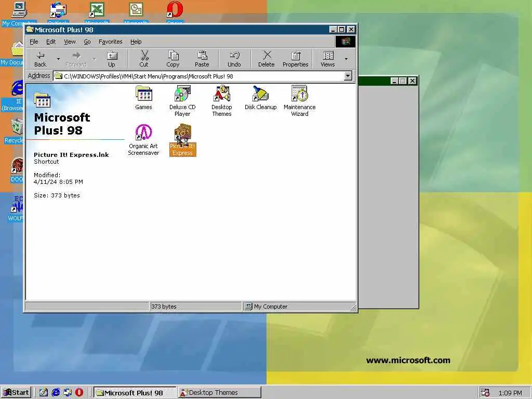Maximize the background Desktop Themes window
Screen dimensions: 532x399
pyautogui.click(x=403, y=81)
